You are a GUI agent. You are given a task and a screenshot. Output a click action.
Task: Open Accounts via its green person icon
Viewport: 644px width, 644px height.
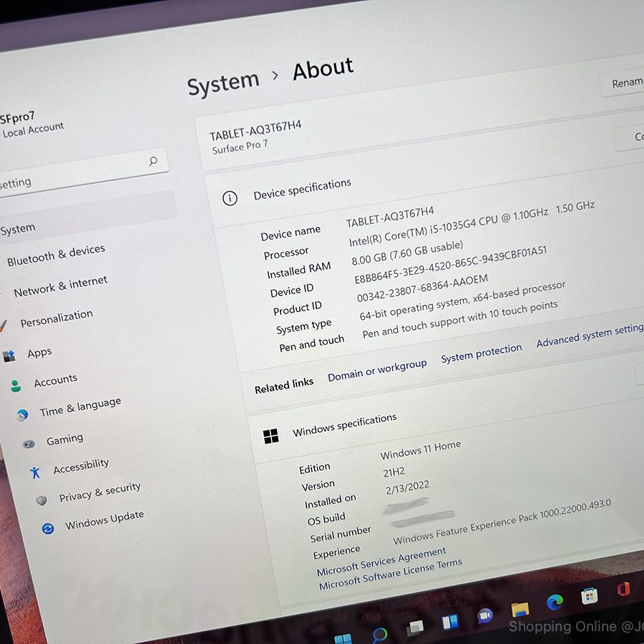click(16, 386)
